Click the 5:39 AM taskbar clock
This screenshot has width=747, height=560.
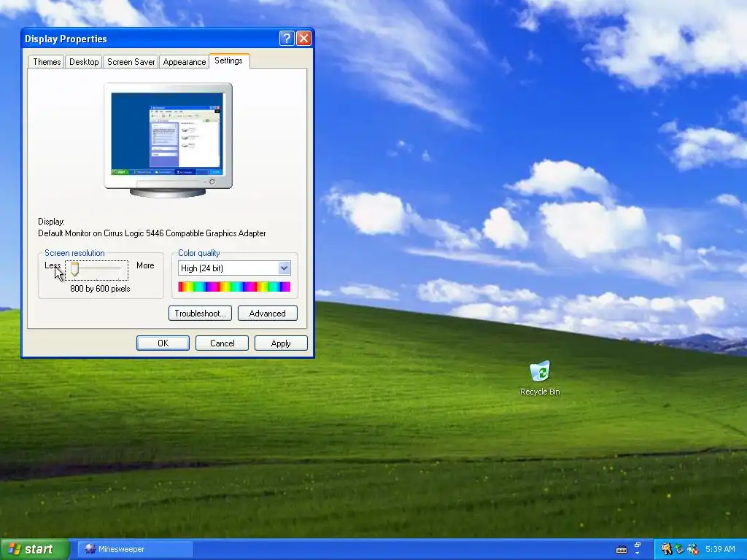tap(720, 549)
